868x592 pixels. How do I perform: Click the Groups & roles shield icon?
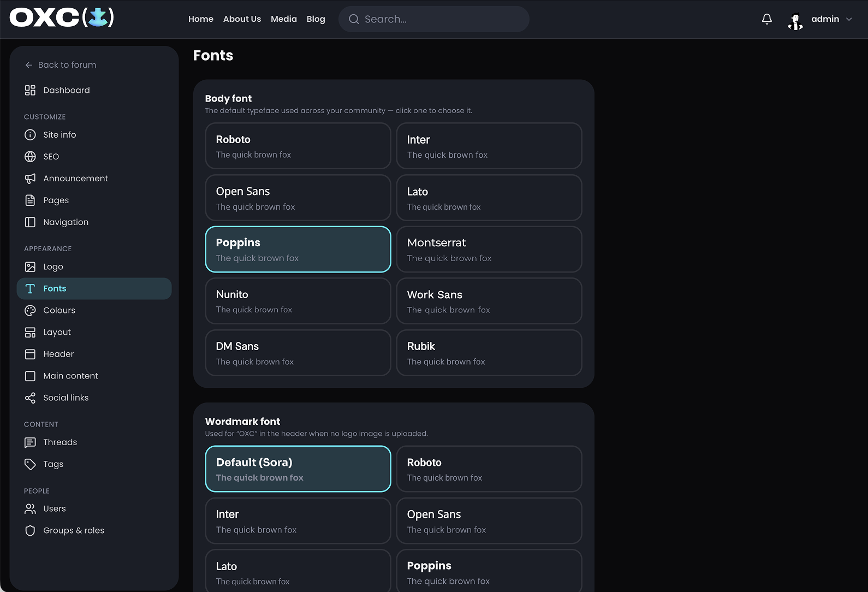pyautogui.click(x=30, y=531)
